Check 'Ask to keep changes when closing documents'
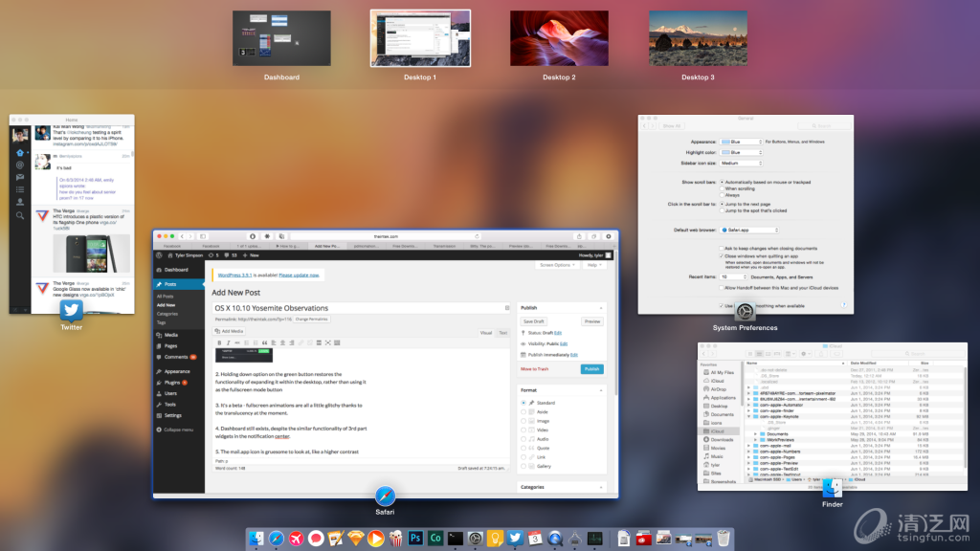The height and width of the screenshot is (551, 980). (x=723, y=249)
